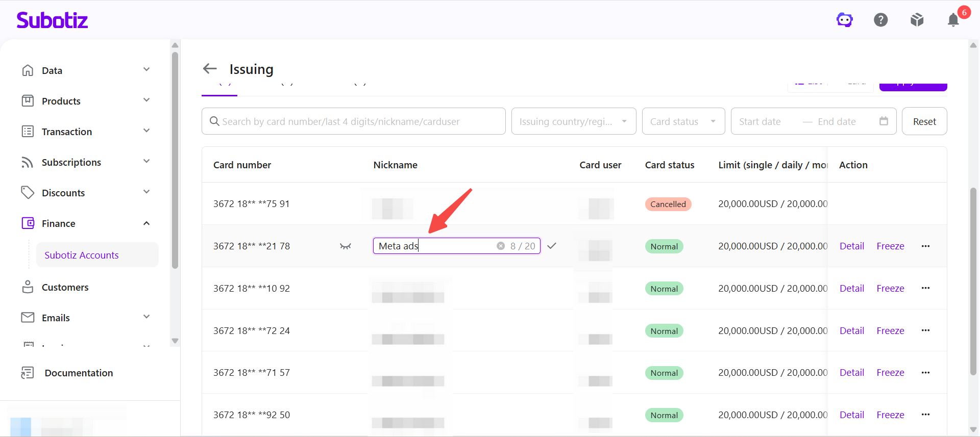
Task: Click the package box icon in header
Action: point(917,20)
